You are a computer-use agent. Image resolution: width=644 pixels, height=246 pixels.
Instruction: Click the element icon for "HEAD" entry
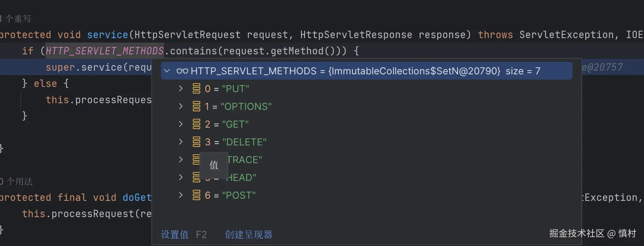tap(196, 178)
